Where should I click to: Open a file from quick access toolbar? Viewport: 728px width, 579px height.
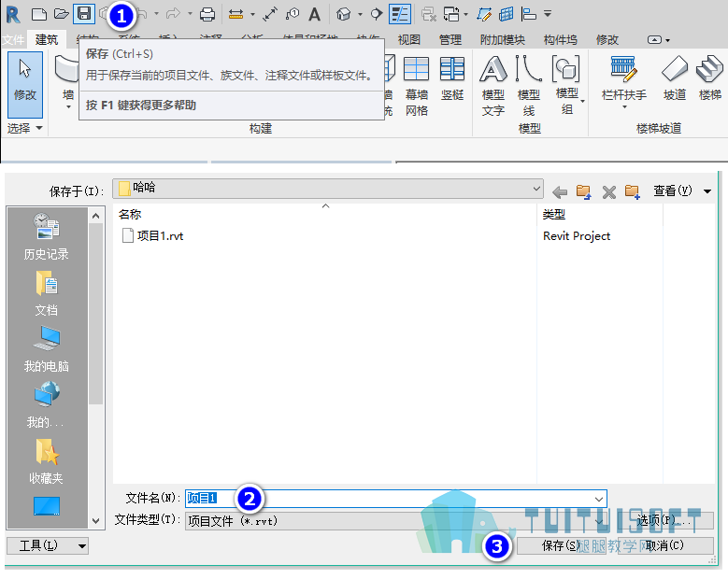pos(62,14)
